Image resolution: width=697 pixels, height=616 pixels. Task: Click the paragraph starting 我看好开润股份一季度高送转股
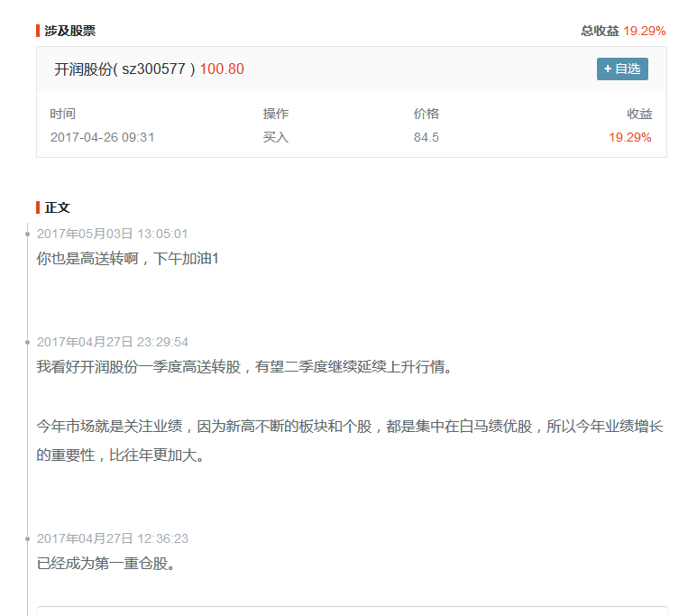tap(244, 366)
